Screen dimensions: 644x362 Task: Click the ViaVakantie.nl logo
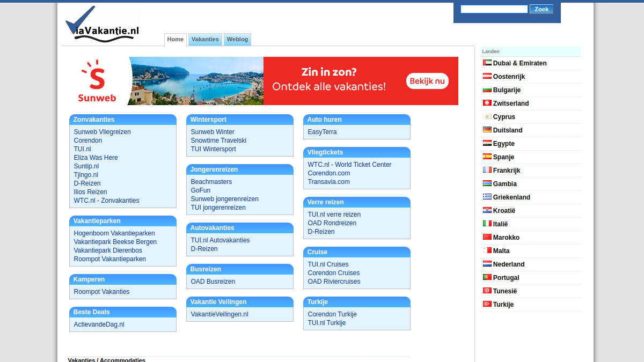point(102,24)
